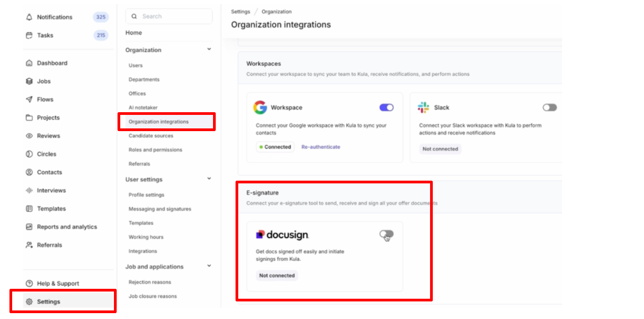Select Roles and permissions menu item
Viewport: 644px width, 319px height.
[x=155, y=150]
